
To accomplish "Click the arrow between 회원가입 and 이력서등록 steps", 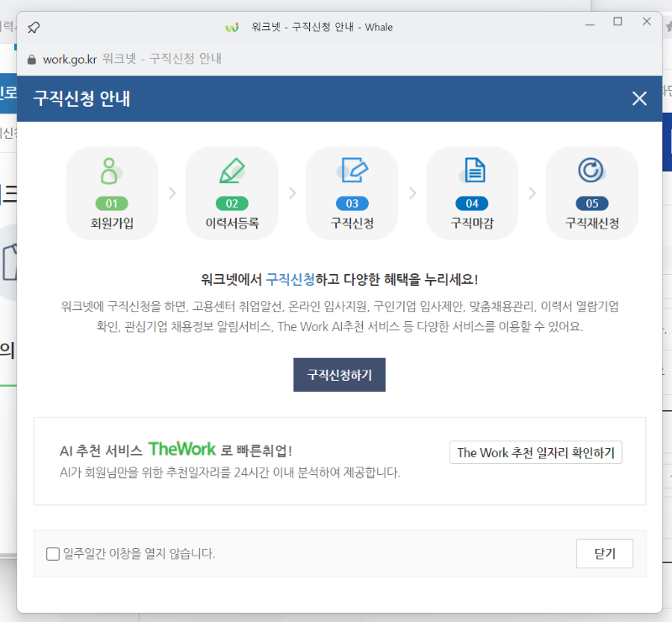I will 172,192.
